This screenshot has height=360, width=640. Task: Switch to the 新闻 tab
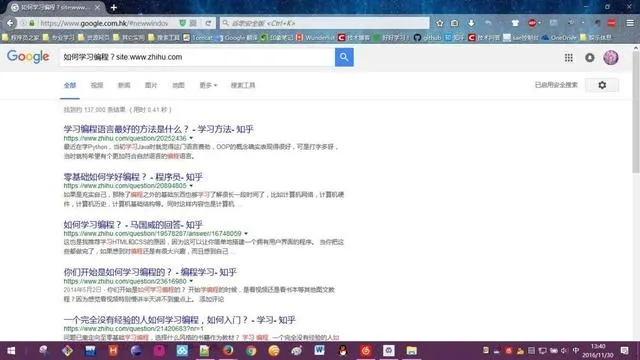click(124, 85)
